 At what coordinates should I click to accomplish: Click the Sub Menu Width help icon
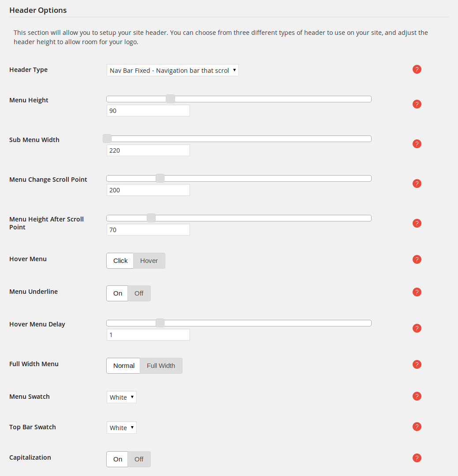click(417, 144)
